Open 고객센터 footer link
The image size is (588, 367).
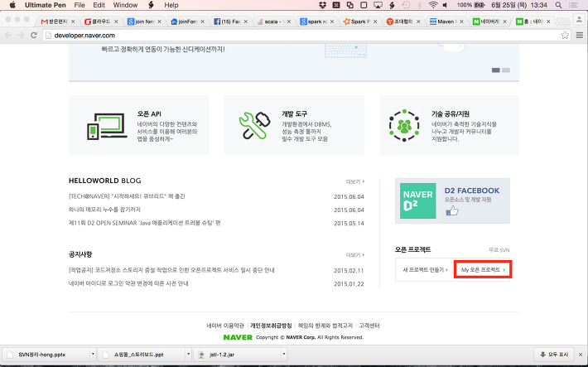point(369,326)
